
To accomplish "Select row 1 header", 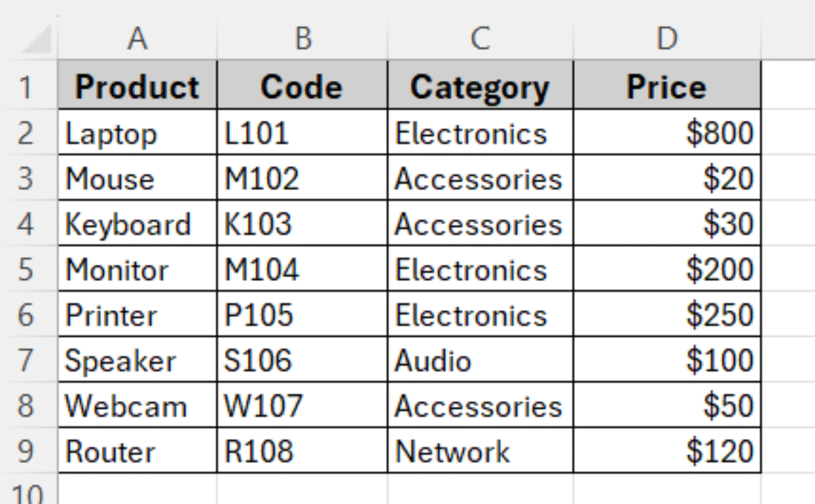I will [x=26, y=86].
